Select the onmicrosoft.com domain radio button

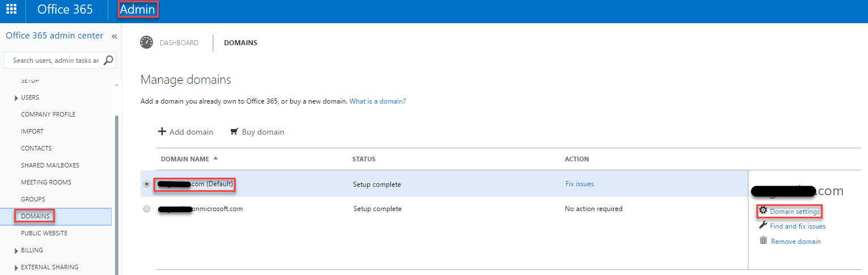(147, 209)
